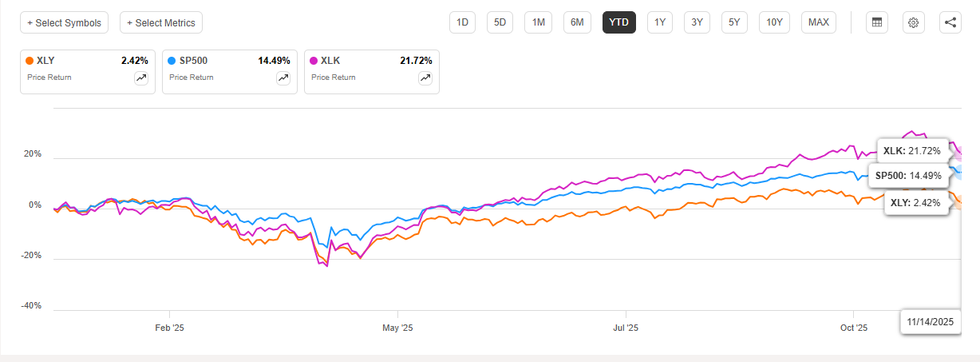Select the 1D time range
The height and width of the screenshot is (362, 980).
click(x=461, y=22)
